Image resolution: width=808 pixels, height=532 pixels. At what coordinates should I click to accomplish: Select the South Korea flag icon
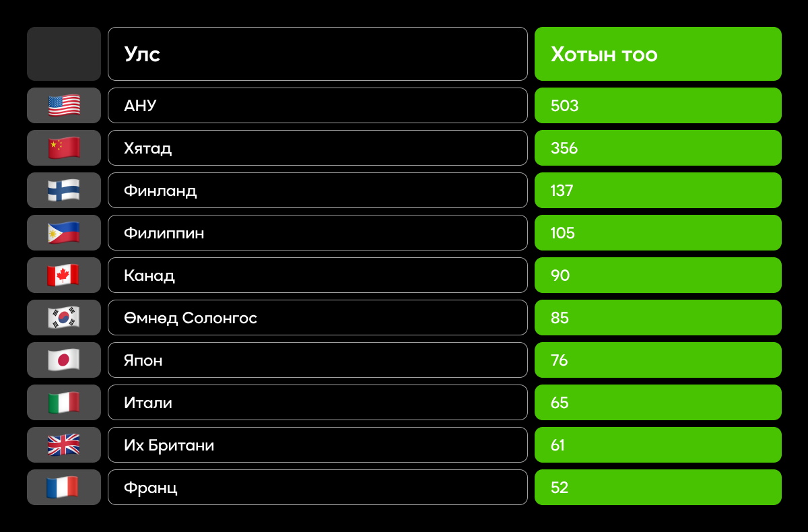coord(64,317)
